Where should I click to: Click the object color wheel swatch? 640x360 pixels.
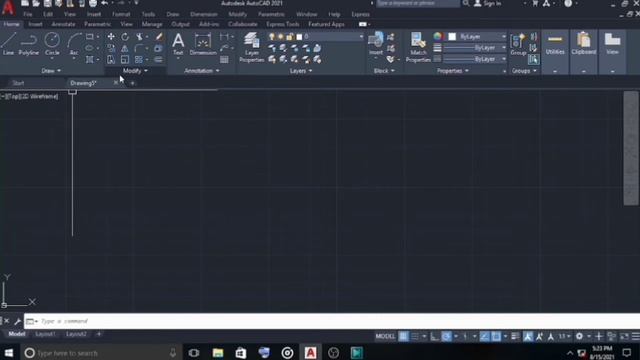[x=438, y=37]
